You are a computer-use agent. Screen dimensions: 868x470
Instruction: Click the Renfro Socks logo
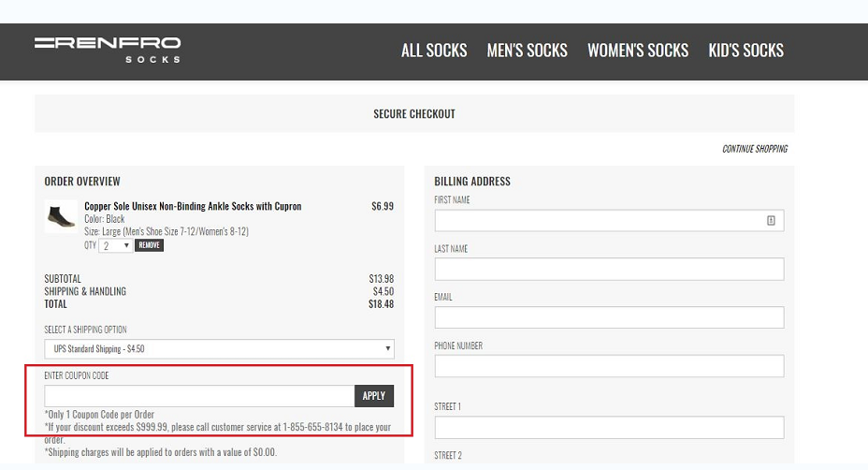coord(108,50)
